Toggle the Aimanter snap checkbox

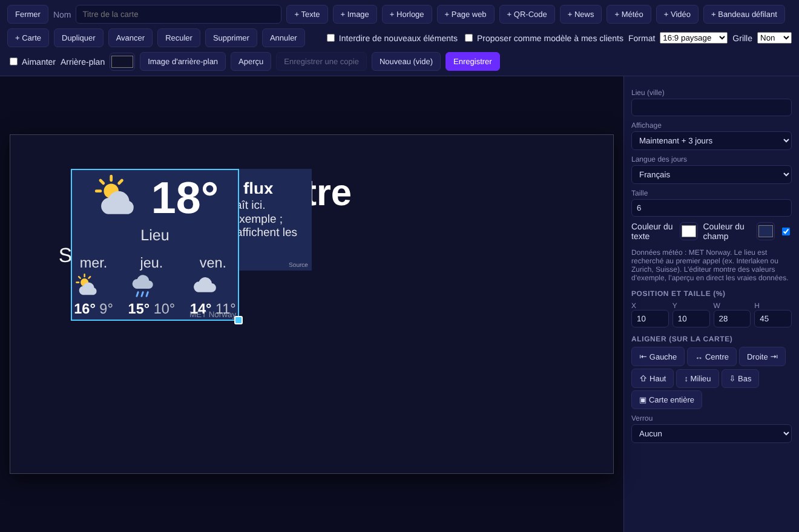(14, 61)
